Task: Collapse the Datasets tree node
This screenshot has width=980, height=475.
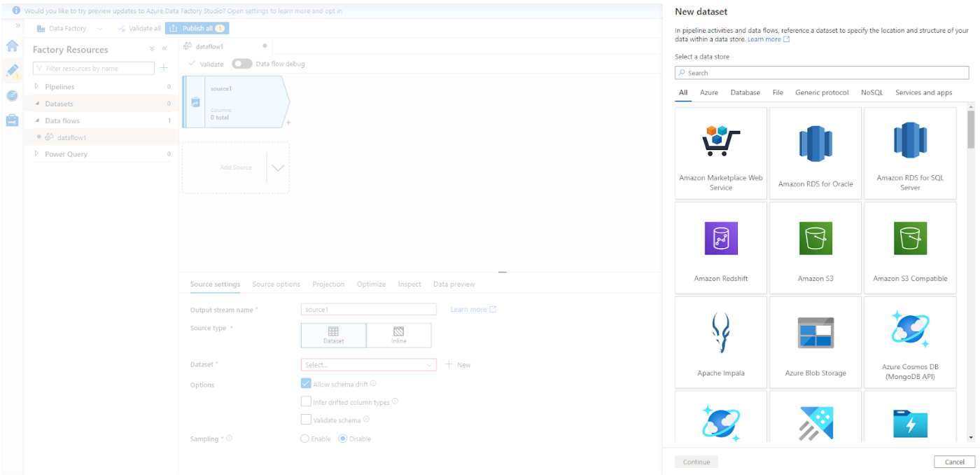Action: click(37, 103)
